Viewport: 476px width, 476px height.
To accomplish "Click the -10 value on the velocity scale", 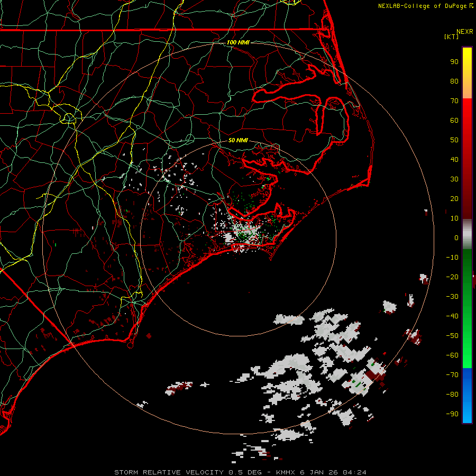I will tap(452, 258).
